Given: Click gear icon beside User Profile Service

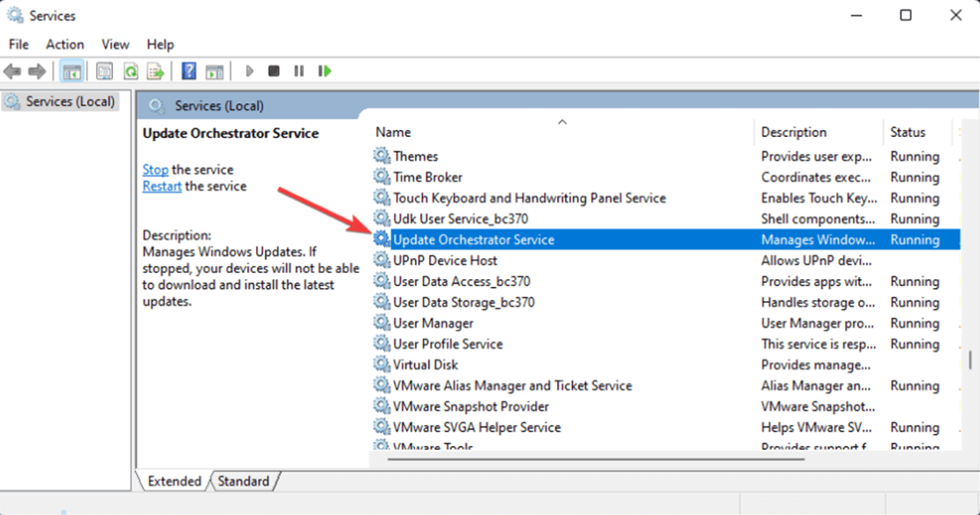Looking at the screenshot, I should pyautogui.click(x=382, y=343).
